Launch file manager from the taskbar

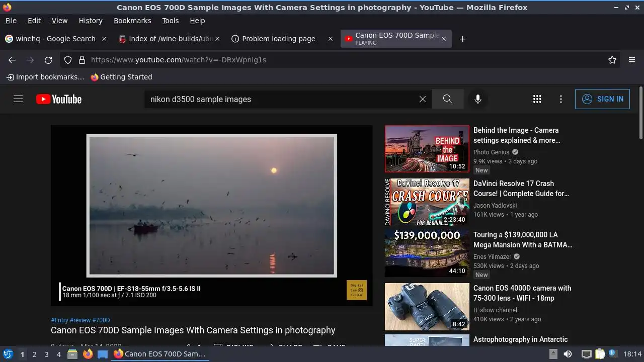[72, 354]
